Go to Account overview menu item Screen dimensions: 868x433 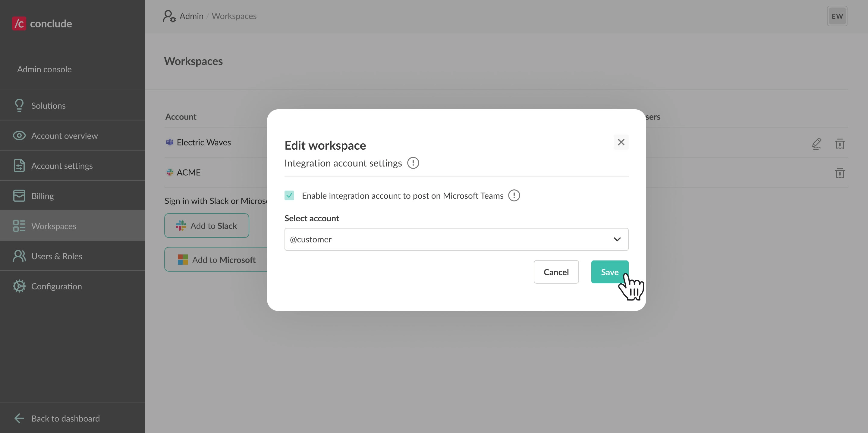(x=64, y=136)
